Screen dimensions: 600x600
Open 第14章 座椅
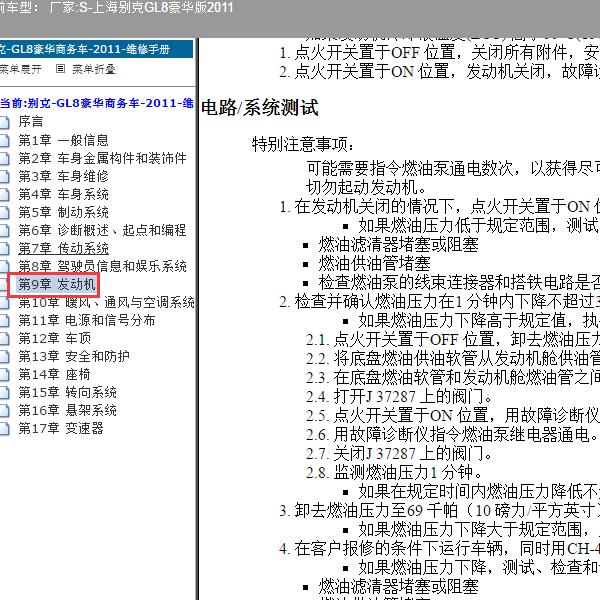[55, 374]
